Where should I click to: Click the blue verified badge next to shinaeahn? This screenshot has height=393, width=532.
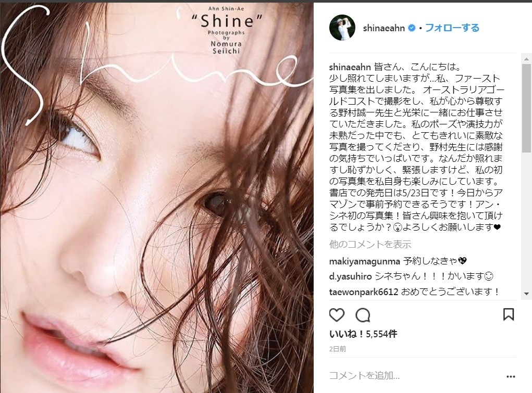tap(412, 28)
